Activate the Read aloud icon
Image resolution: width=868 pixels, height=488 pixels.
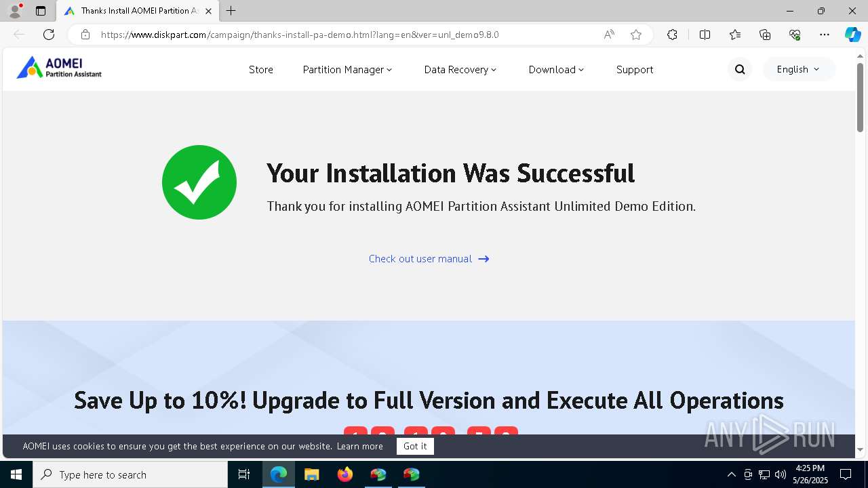609,35
